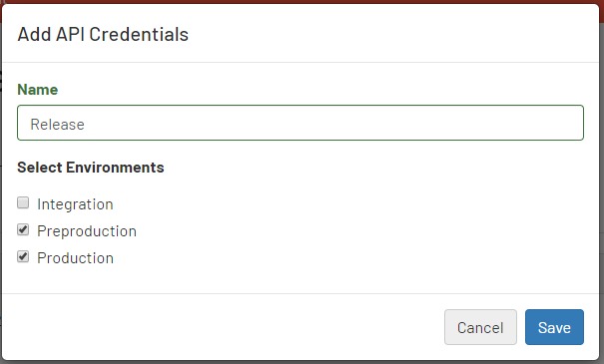Cancel adding API credentials
The height and width of the screenshot is (364, 604).
coord(480,327)
